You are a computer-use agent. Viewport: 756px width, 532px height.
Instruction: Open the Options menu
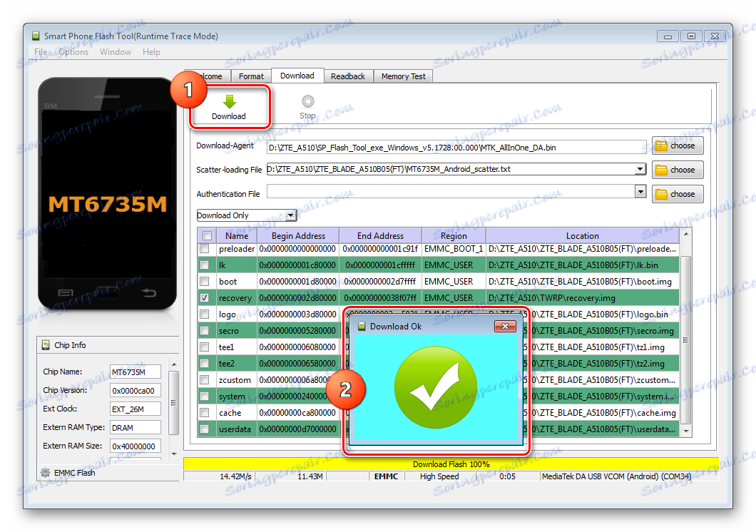pyautogui.click(x=73, y=52)
